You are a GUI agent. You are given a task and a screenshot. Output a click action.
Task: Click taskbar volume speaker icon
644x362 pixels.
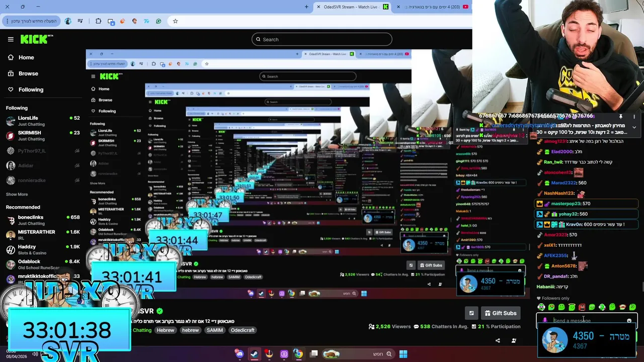click(35, 354)
